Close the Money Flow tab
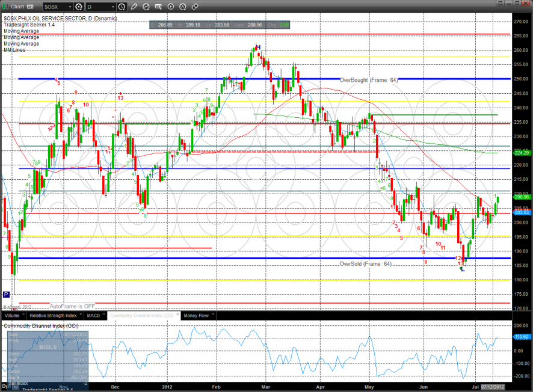Screen dimensions: 533x392 (212, 315)
